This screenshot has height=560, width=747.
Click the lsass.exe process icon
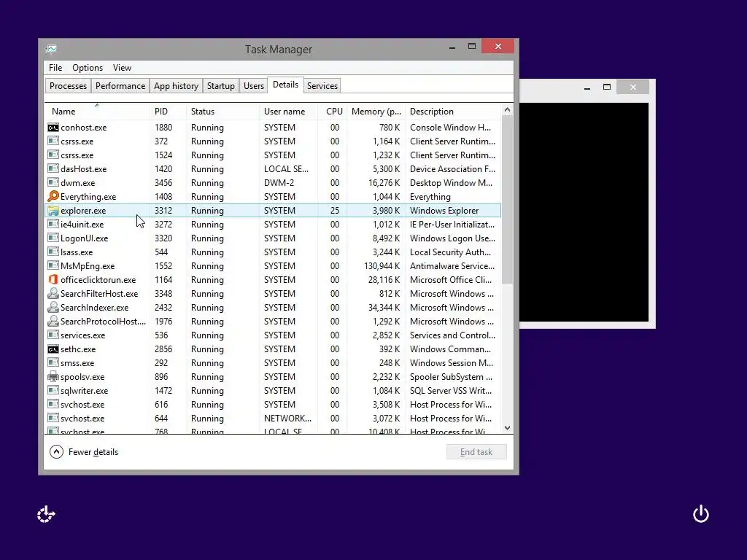(x=53, y=252)
